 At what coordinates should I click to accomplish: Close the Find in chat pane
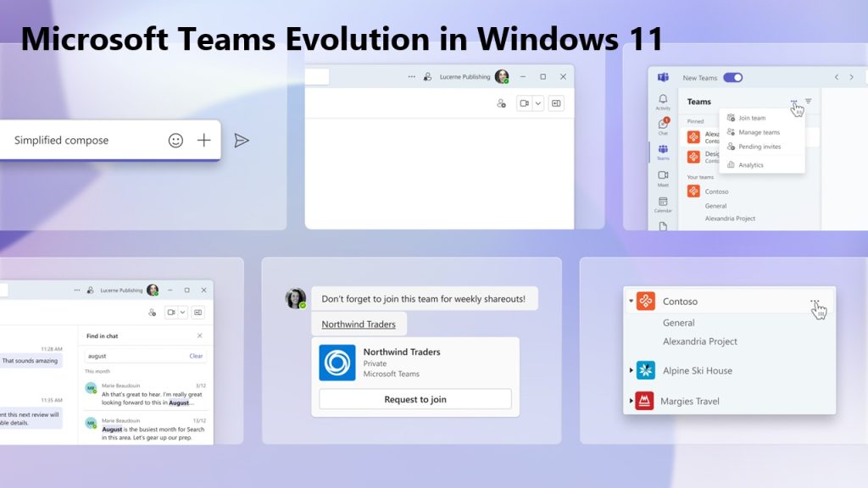(x=200, y=335)
